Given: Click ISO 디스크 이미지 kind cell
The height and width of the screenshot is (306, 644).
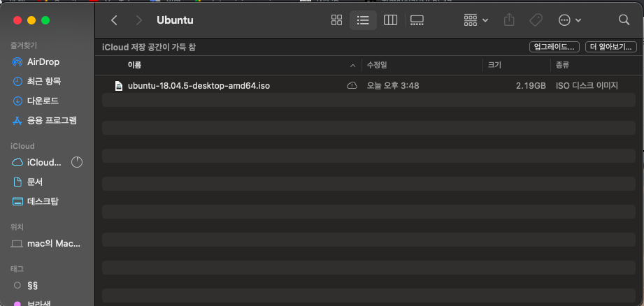Looking at the screenshot, I should click(587, 86).
